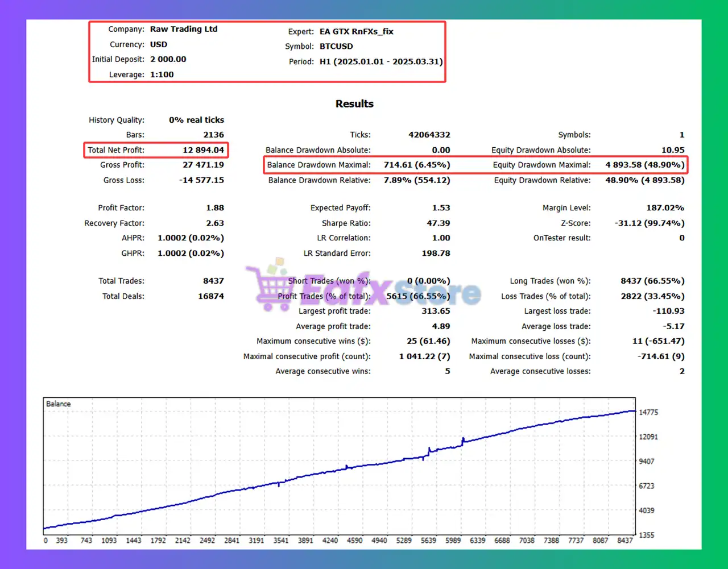728x569 pixels.
Task: Click the Total Trades value 8437
Action: tap(213, 281)
